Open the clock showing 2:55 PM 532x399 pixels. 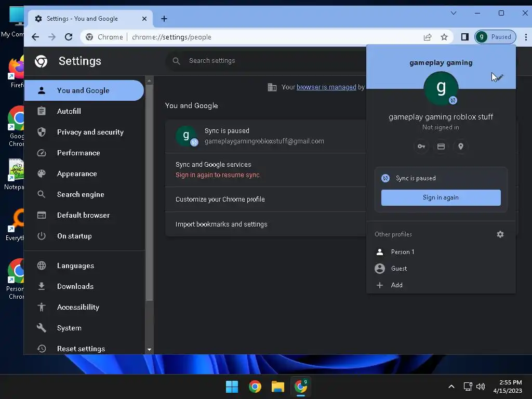(508, 387)
